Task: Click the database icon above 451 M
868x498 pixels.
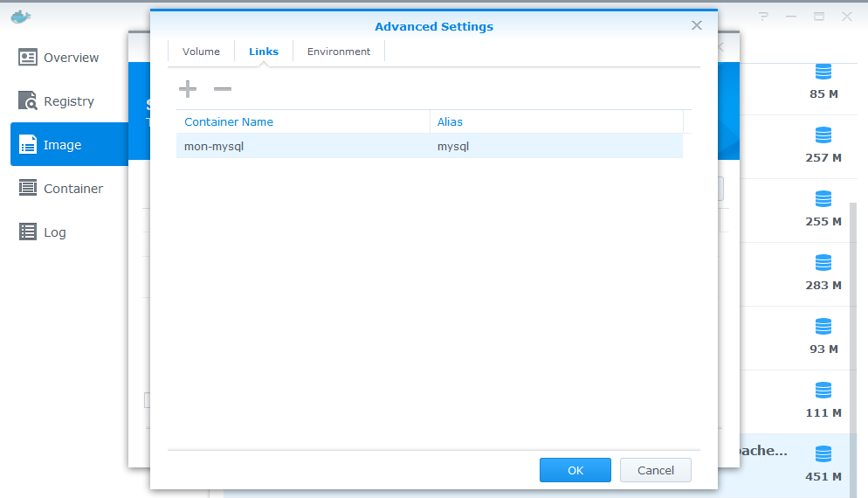Action: click(x=823, y=454)
